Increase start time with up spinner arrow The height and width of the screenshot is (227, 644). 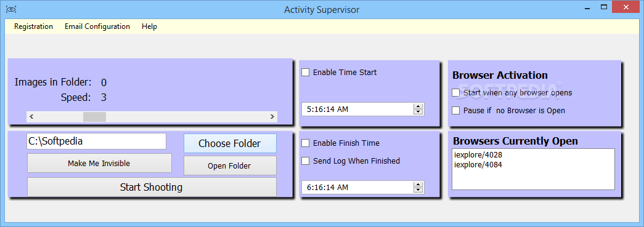pyautogui.click(x=418, y=106)
